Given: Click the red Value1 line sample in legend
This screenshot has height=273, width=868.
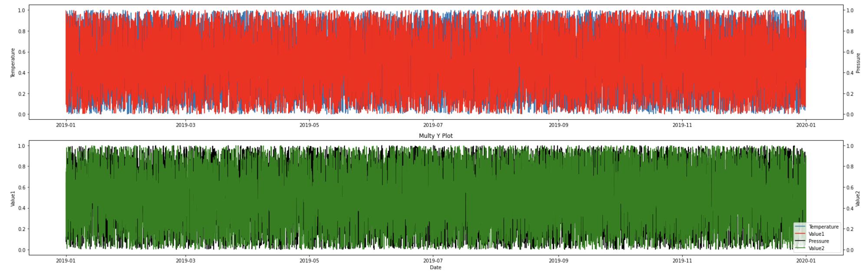Looking at the screenshot, I should pyautogui.click(x=800, y=234).
